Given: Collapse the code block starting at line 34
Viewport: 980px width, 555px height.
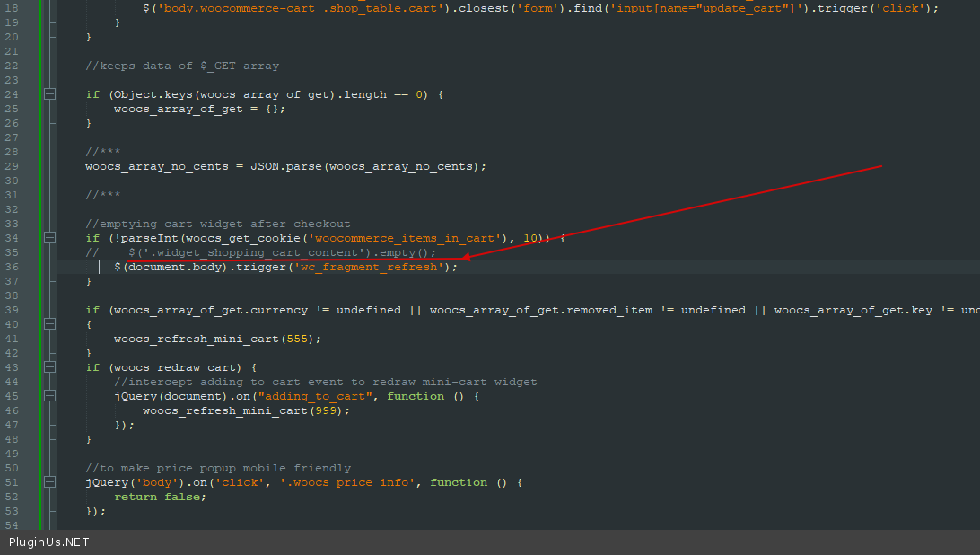Looking at the screenshot, I should point(49,238).
